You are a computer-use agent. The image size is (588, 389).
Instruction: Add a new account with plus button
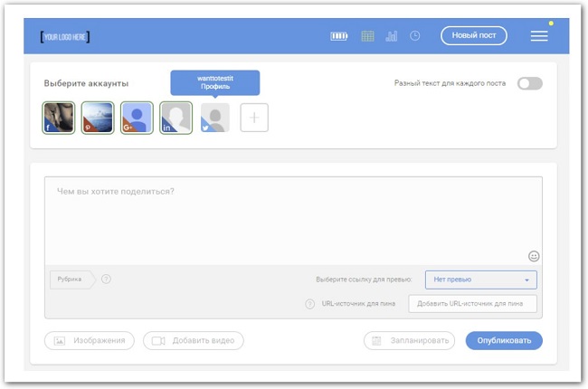254,118
